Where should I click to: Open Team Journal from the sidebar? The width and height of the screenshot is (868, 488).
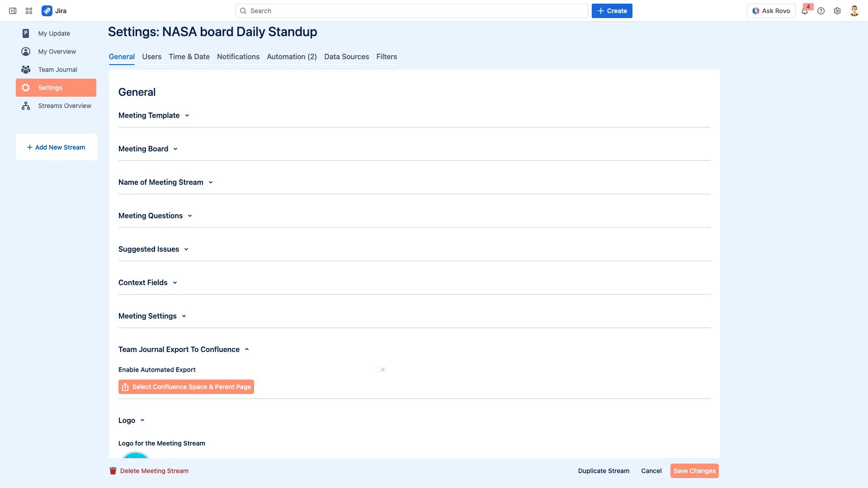pyautogui.click(x=57, y=70)
